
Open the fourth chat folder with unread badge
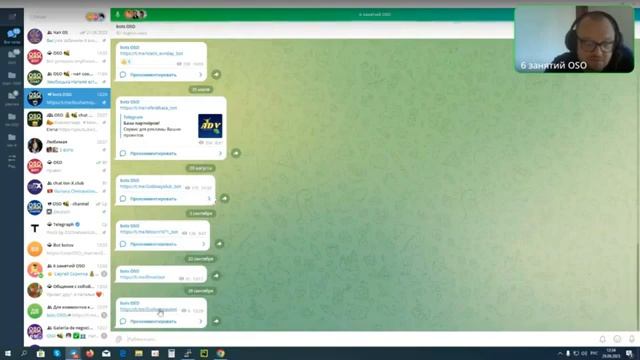click(12, 98)
